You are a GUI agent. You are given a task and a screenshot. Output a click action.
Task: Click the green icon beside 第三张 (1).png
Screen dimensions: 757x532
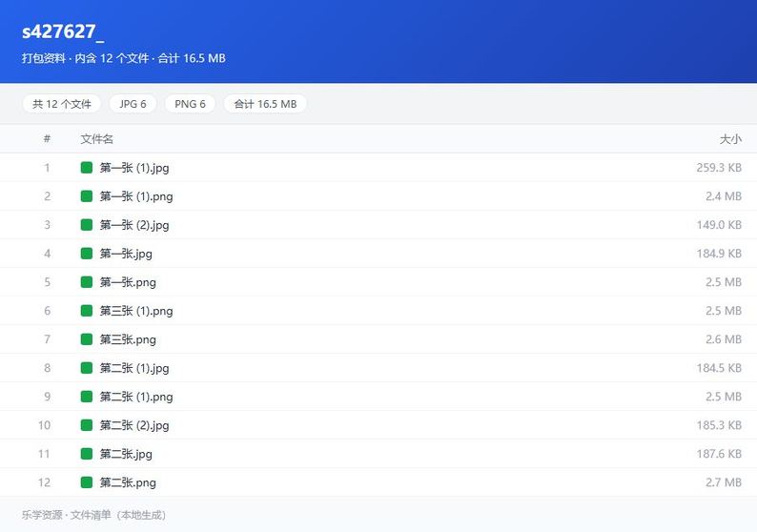87,311
